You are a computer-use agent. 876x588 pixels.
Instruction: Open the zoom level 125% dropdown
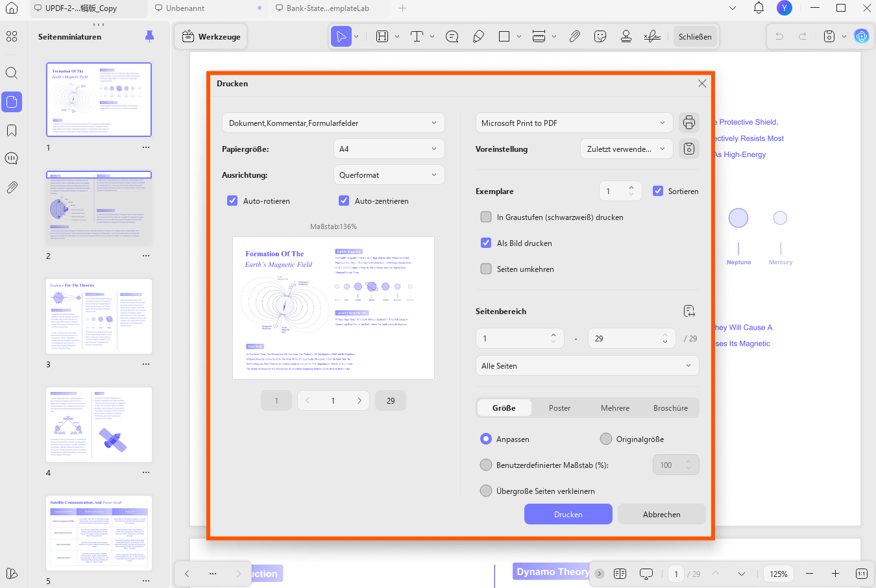(779, 574)
